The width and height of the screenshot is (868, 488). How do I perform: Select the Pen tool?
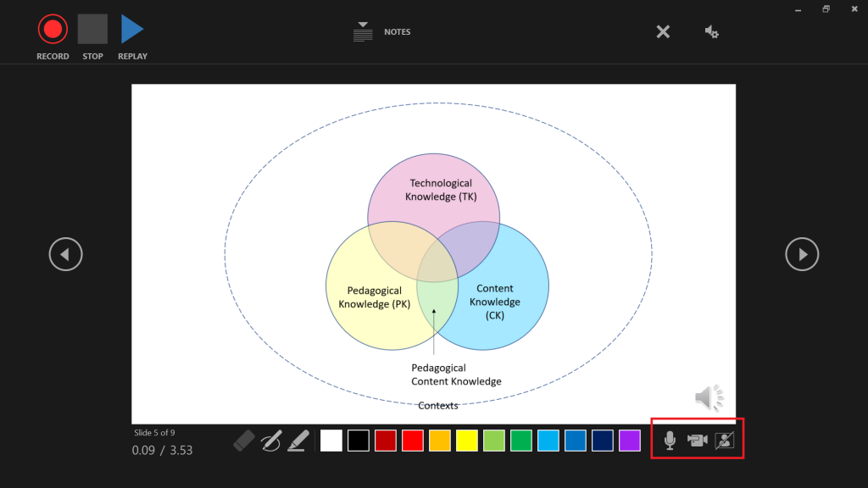(x=271, y=441)
